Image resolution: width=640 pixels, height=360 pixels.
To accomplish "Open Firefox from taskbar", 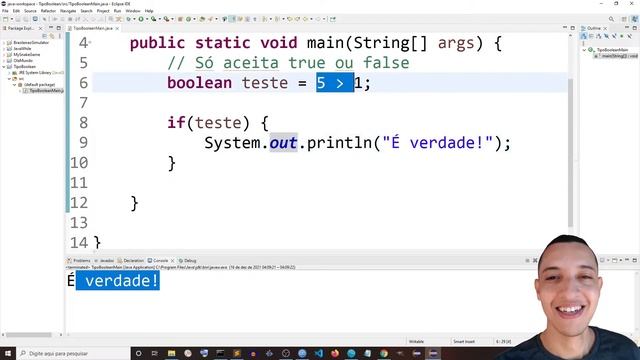I will coord(335,353).
